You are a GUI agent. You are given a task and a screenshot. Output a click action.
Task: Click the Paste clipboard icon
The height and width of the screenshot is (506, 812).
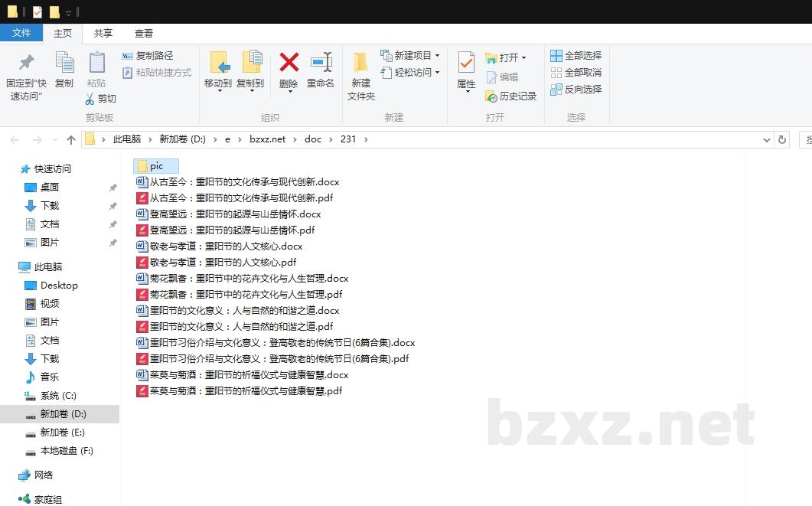(96, 64)
